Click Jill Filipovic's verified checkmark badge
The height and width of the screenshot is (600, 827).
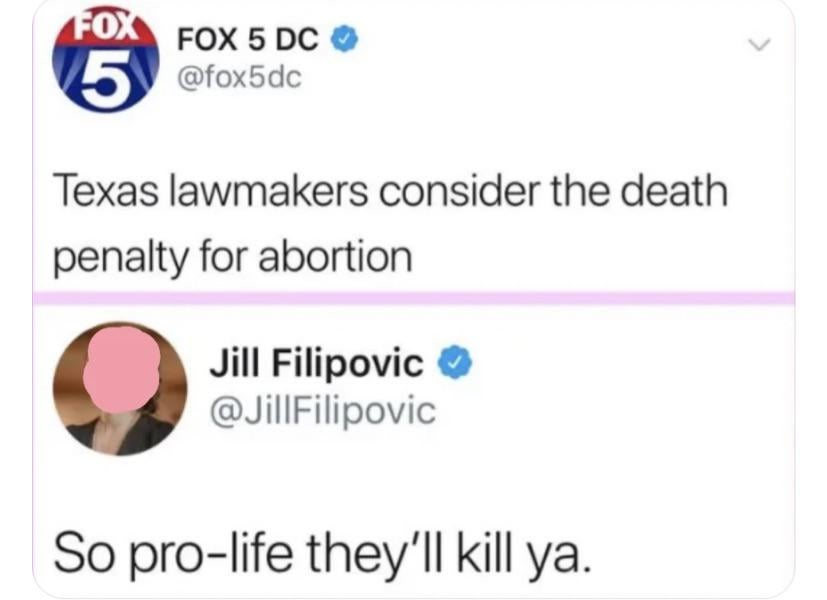[x=456, y=362]
